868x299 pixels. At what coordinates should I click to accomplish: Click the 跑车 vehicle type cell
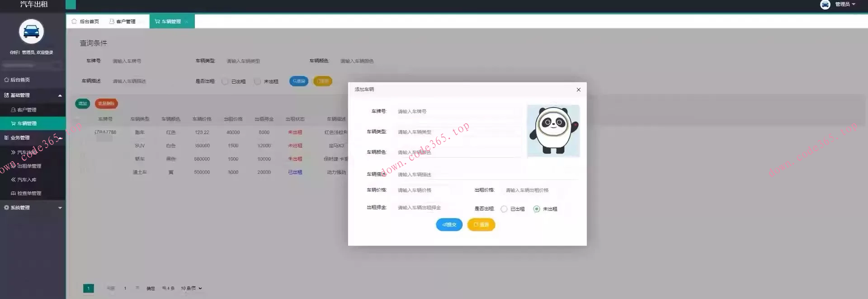point(140,132)
